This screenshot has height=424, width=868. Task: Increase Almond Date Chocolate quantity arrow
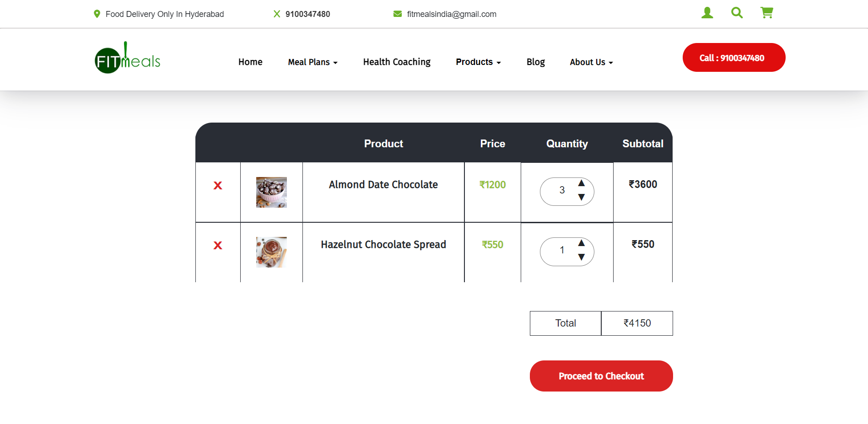(582, 183)
